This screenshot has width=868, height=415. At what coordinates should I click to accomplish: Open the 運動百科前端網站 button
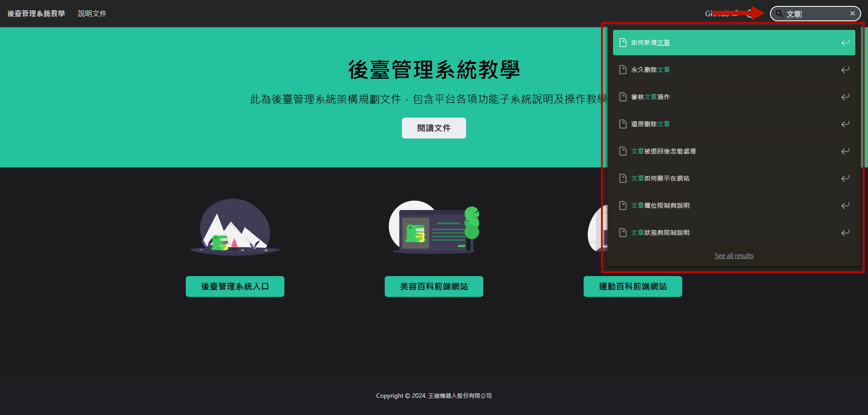point(633,286)
